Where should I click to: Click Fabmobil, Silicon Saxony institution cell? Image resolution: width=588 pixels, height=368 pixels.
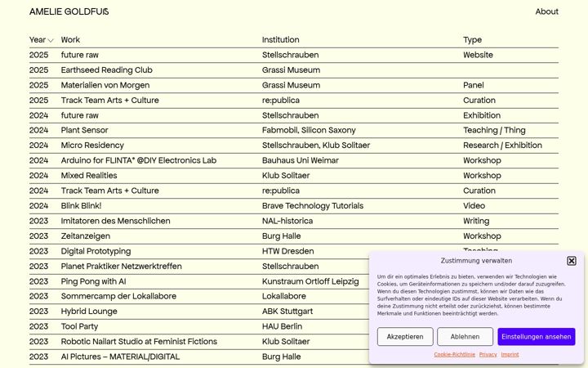pos(309,130)
